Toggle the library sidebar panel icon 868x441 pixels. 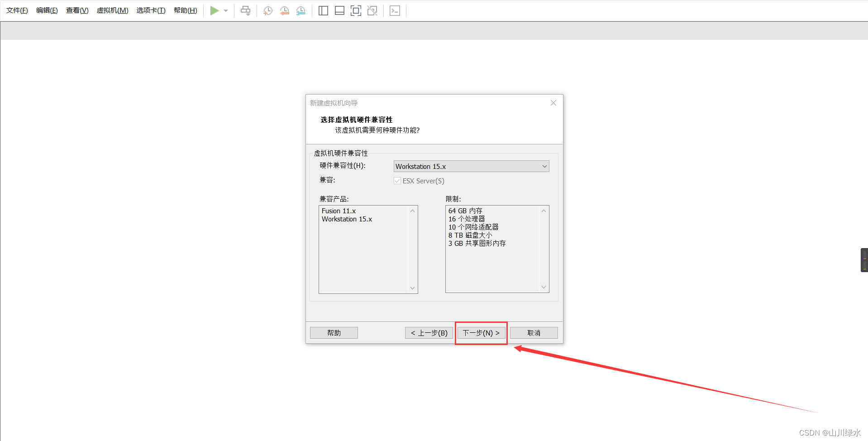click(323, 10)
